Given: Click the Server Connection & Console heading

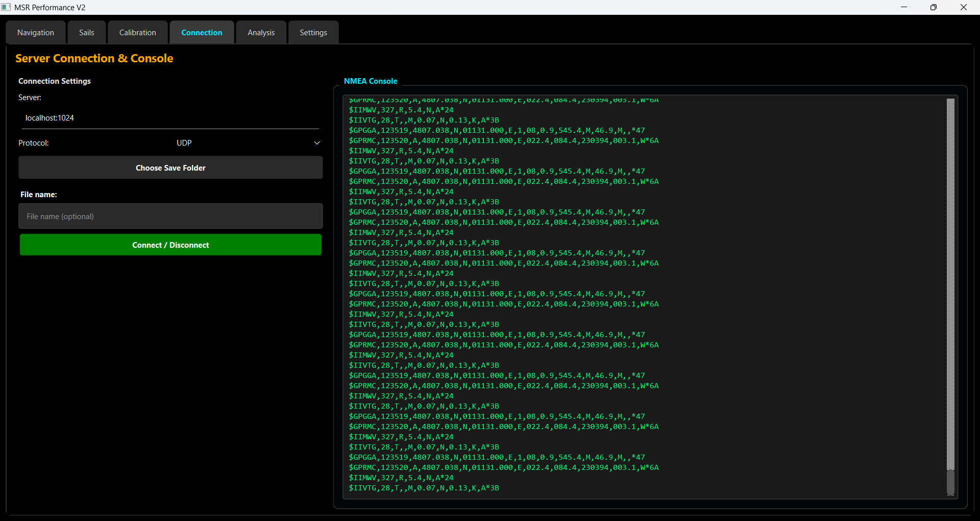Looking at the screenshot, I should tap(94, 59).
